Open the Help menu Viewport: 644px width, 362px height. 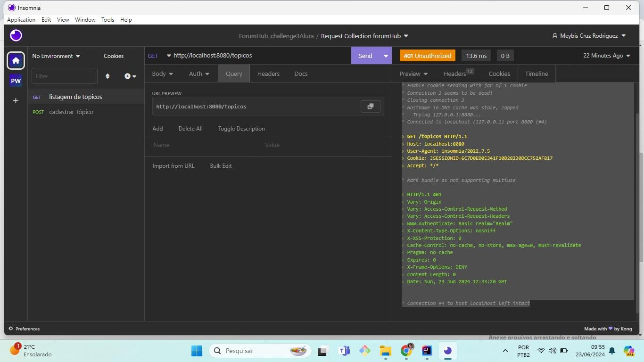point(126,20)
